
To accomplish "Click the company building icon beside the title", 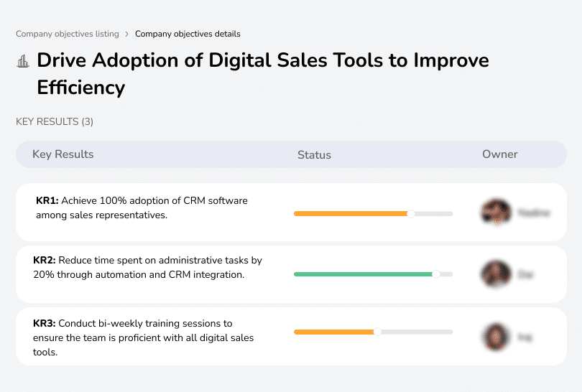I will (x=23, y=61).
